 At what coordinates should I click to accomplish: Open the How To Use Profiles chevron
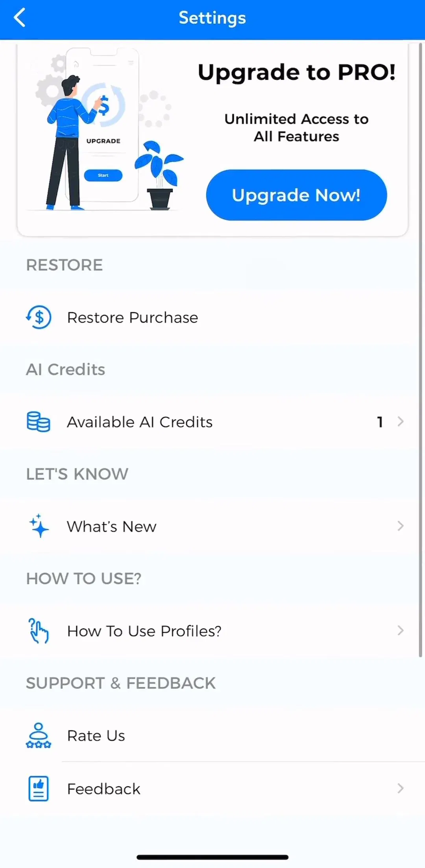tap(401, 631)
